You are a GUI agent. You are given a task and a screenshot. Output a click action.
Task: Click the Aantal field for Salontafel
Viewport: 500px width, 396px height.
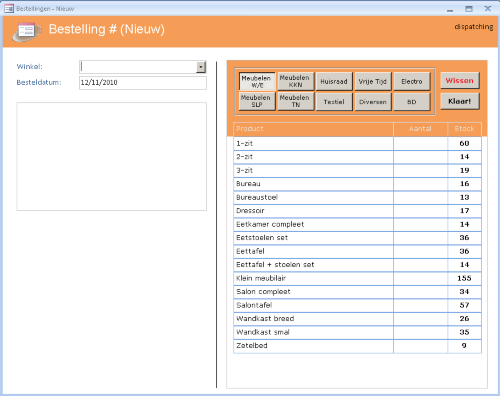[x=420, y=306]
